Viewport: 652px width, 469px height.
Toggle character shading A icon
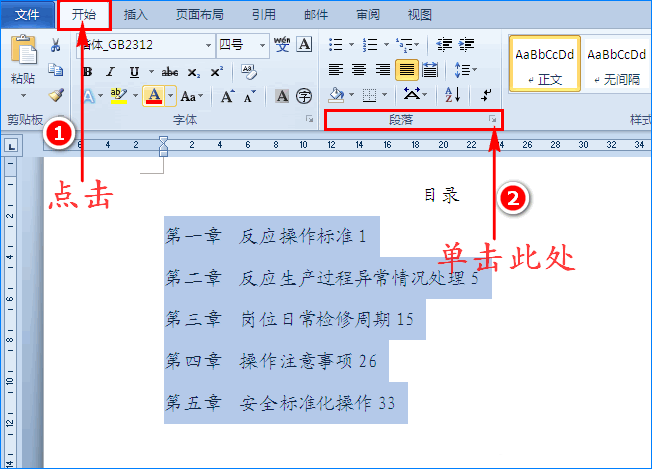pyautogui.click(x=282, y=96)
